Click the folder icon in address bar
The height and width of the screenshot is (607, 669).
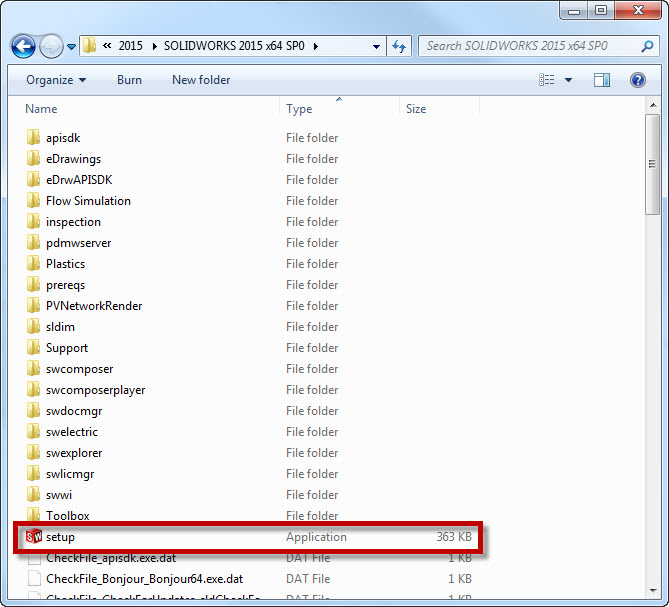click(x=89, y=46)
